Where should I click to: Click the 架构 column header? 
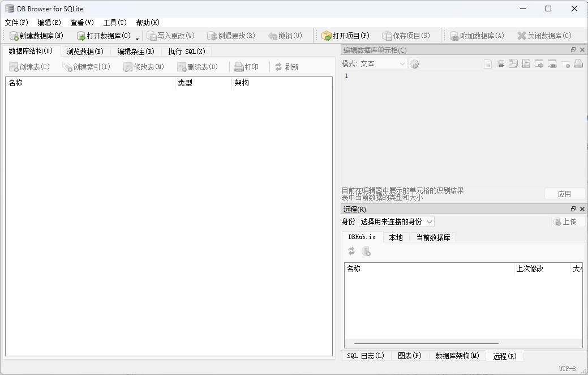click(282, 83)
